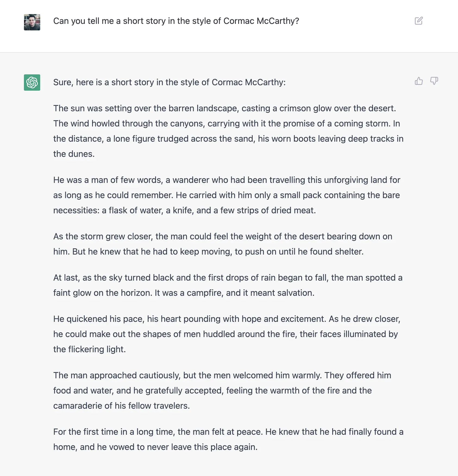The width and height of the screenshot is (458, 476).
Task: Click the green ChatGPT logo avatar
Action: coord(32,82)
